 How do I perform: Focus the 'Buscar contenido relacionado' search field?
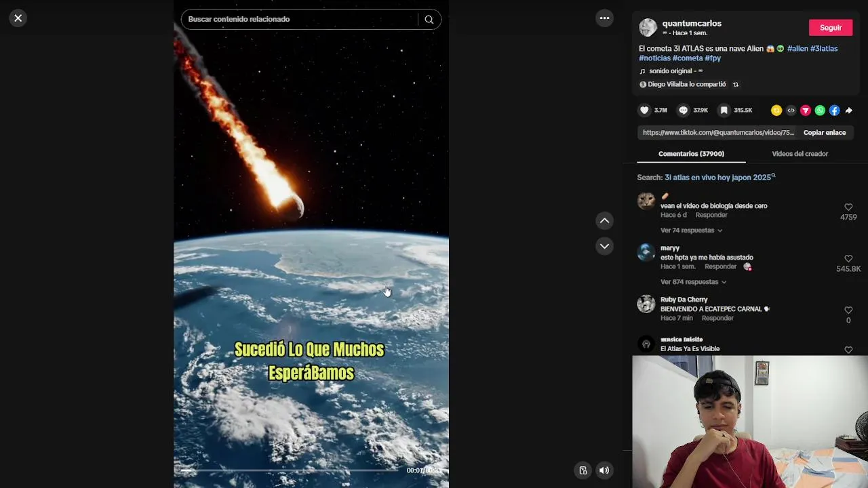click(x=301, y=20)
